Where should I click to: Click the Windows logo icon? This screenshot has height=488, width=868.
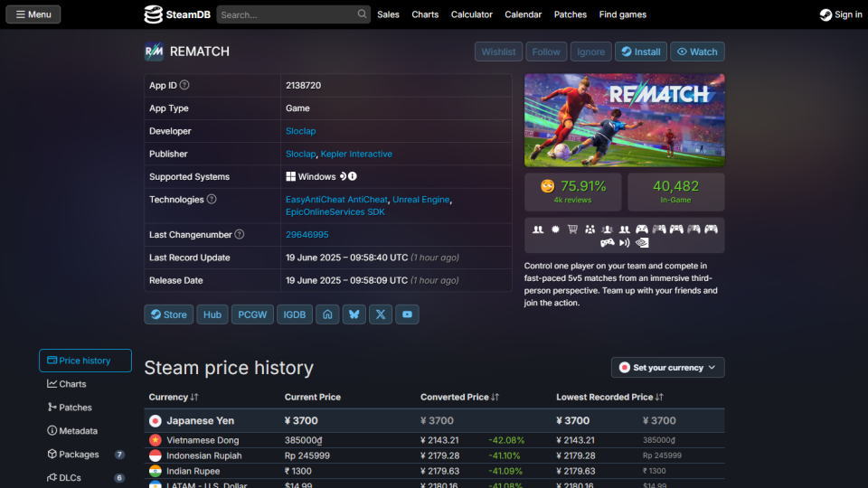(290, 176)
